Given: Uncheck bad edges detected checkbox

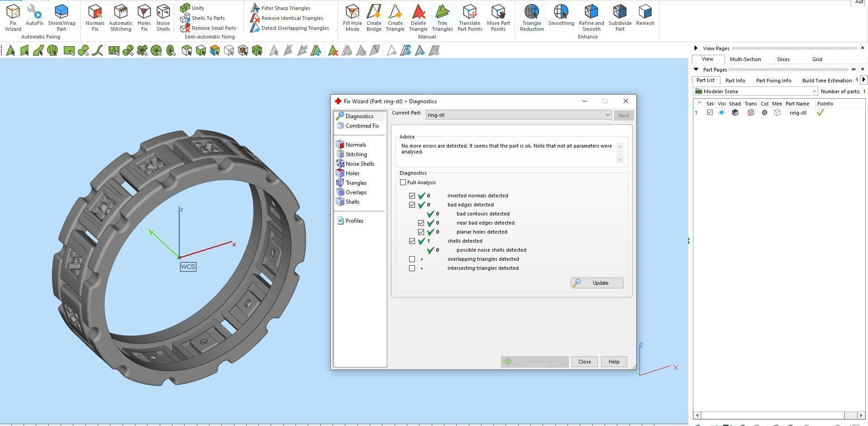Looking at the screenshot, I should point(412,205).
